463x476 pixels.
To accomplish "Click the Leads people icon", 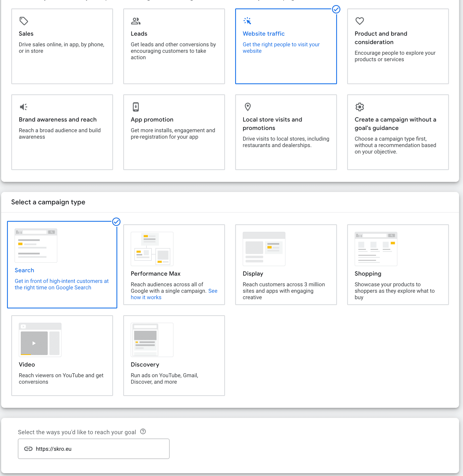I will pyautogui.click(x=136, y=21).
